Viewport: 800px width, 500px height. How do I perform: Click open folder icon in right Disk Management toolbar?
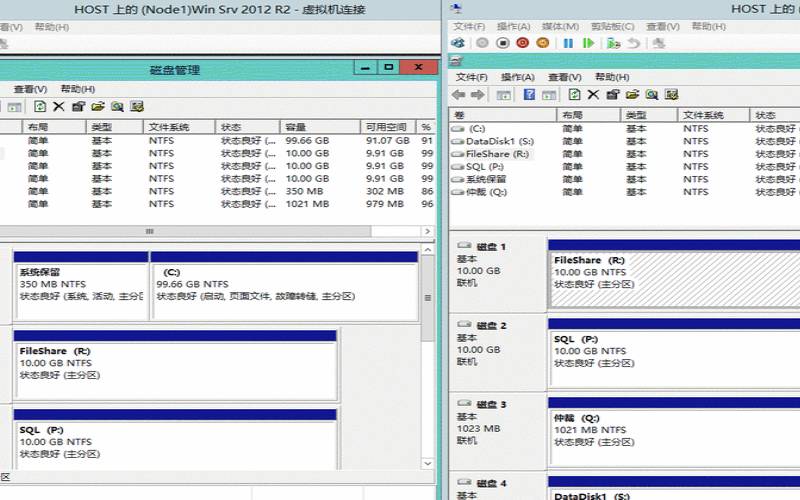632,94
